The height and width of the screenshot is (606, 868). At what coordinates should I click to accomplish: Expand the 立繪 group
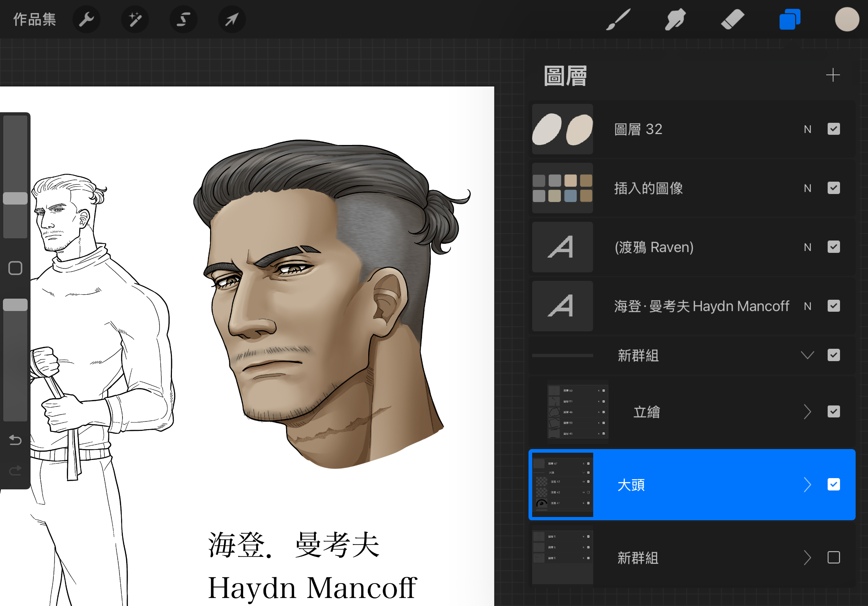point(807,412)
